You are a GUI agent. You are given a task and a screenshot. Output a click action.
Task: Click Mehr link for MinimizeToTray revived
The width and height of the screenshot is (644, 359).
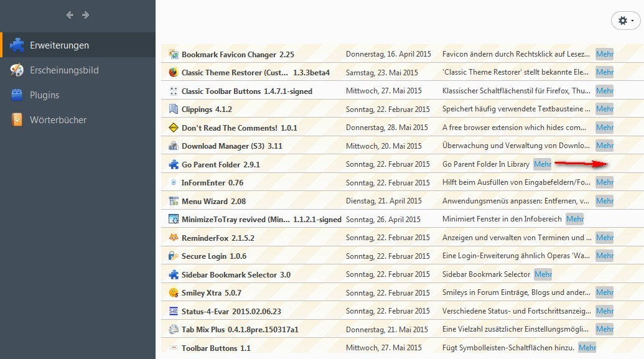pos(574,219)
